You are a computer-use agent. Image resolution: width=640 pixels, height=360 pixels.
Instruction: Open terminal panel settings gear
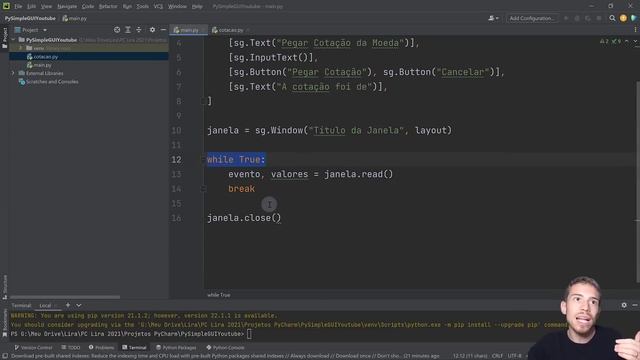point(624,305)
